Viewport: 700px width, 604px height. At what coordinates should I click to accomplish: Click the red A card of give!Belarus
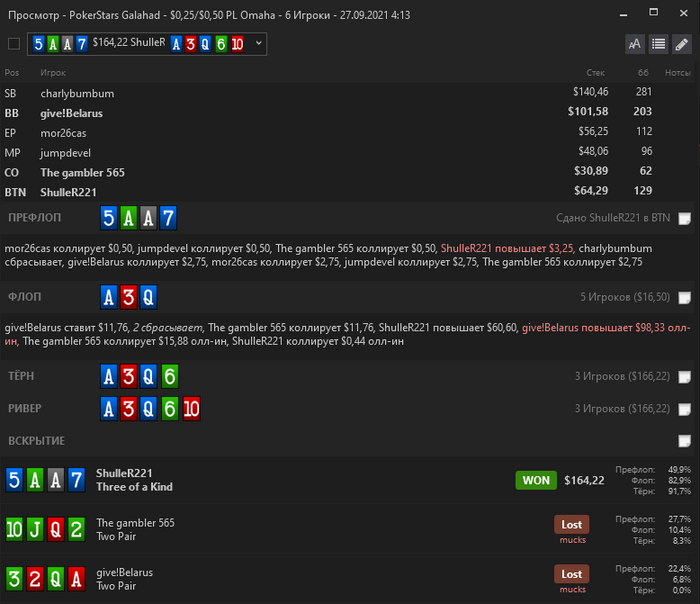click(76, 579)
